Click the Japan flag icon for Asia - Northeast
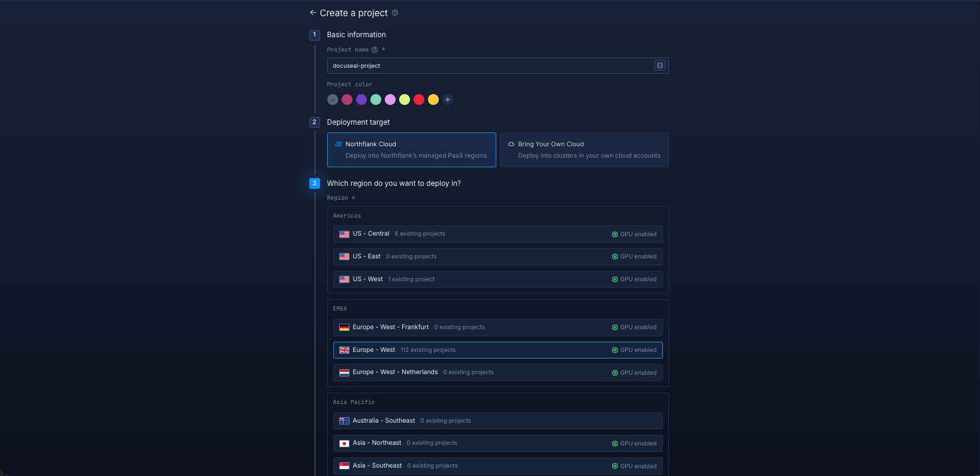This screenshot has width=980, height=476. tap(344, 444)
